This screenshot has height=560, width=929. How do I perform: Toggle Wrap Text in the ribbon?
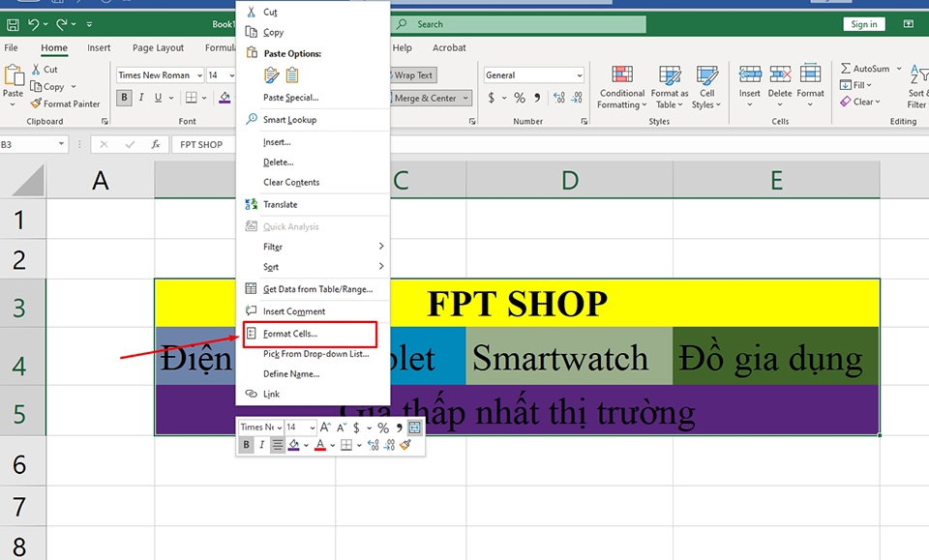[x=413, y=75]
